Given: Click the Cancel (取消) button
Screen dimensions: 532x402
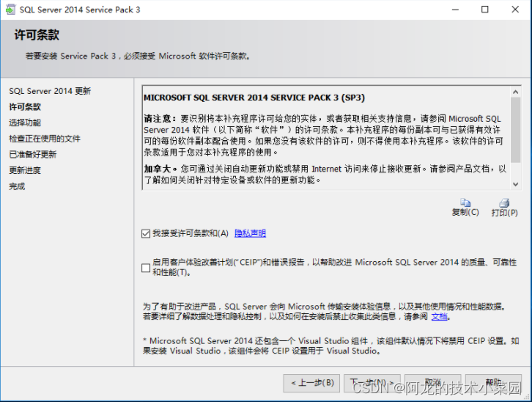Looking at the screenshot, I should point(432,383).
